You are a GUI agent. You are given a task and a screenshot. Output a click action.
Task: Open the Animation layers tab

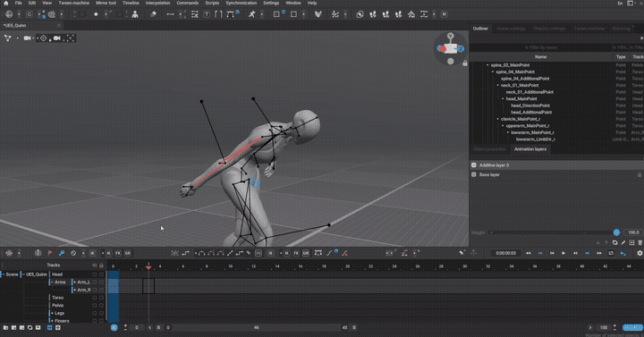pos(530,149)
